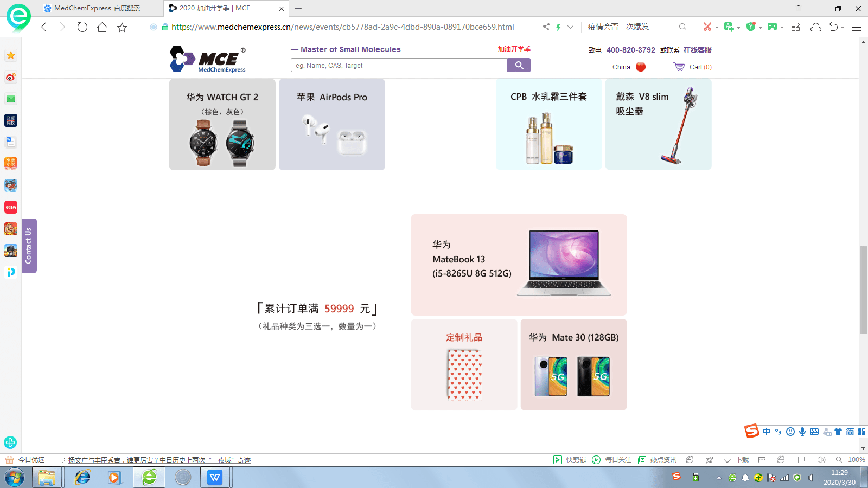The height and width of the screenshot is (488, 868).
Task: Switch region using the China flag
Action: click(641, 67)
